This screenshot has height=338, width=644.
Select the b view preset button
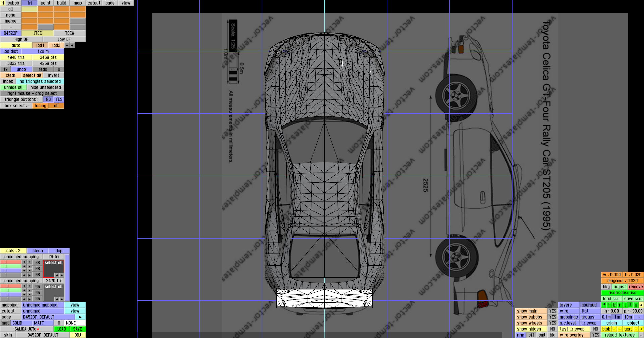[x=614, y=305]
